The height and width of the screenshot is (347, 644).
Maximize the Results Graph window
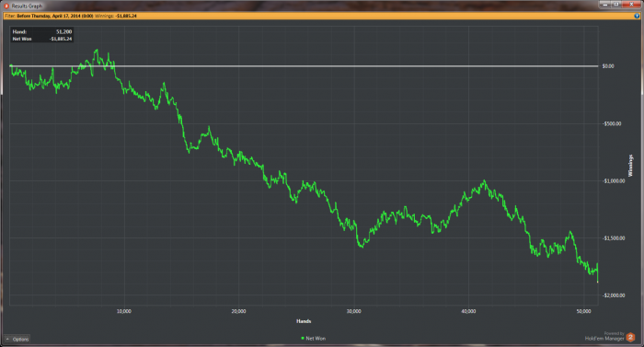click(x=616, y=4)
